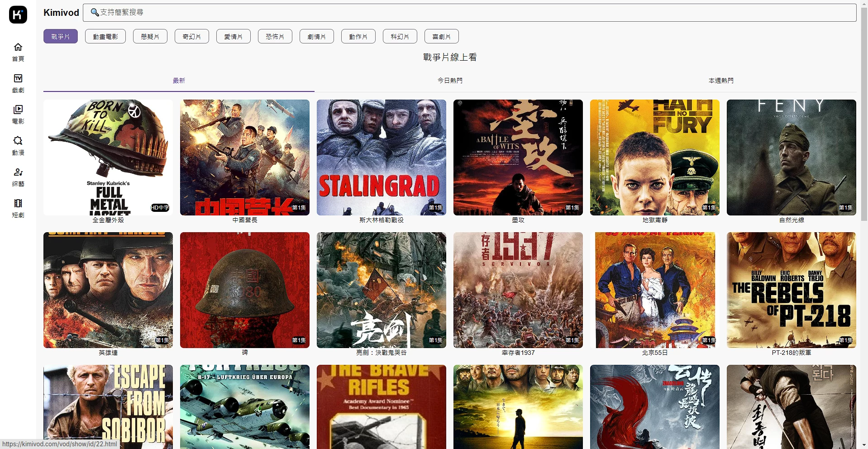Select the 最新 tab

179,81
